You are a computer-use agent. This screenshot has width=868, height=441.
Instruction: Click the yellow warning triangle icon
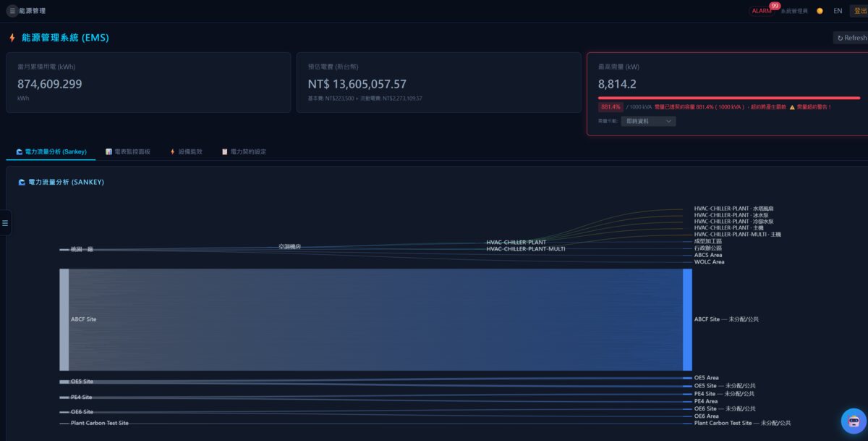click(792, 107)
